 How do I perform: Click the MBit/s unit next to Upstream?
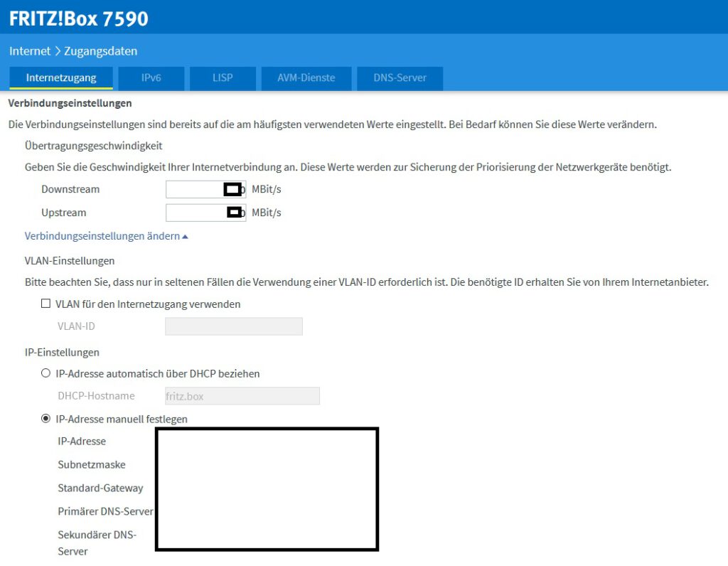coord(267,213)
